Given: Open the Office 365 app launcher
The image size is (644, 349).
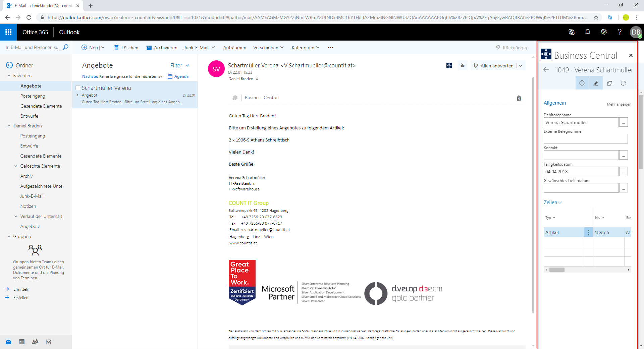Looking at the screenshot, I should (8, 32).
